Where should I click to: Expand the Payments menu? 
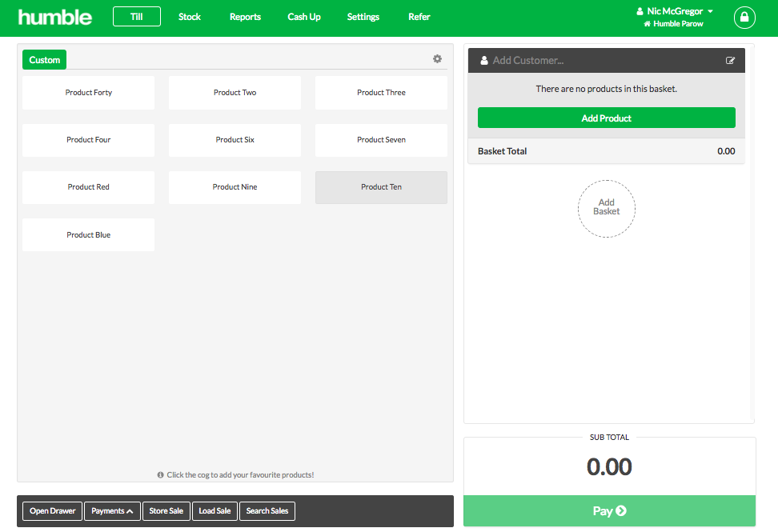112,511
